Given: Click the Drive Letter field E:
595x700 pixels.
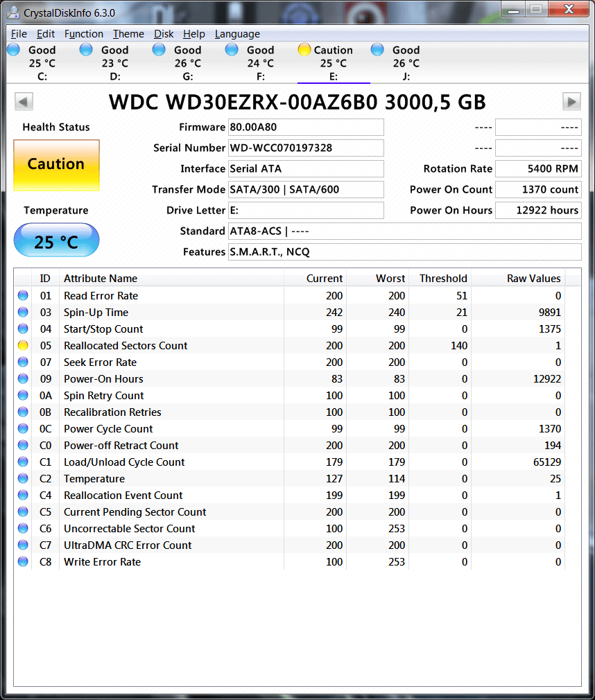Looking at the screenshot, I should point(306,210).
